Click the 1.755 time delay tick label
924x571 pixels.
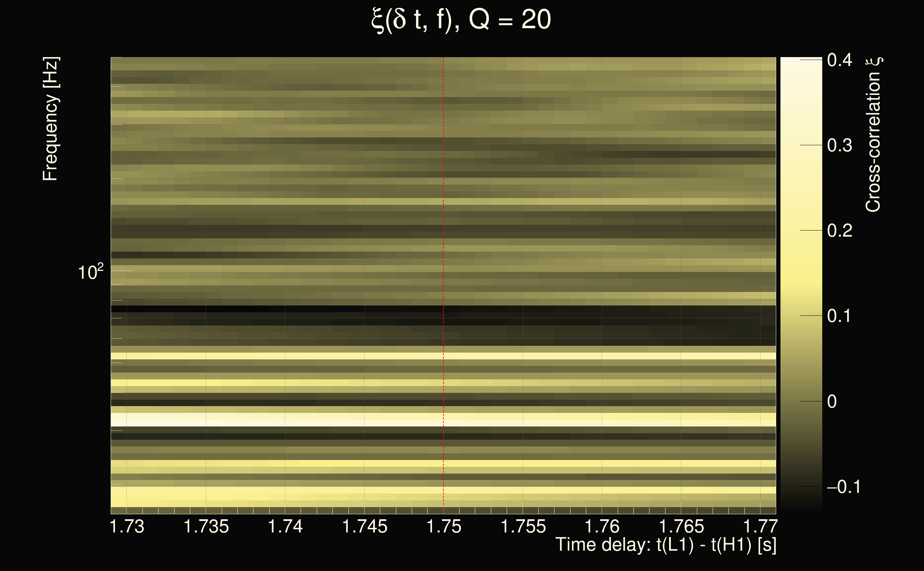(x=523, y=526)
